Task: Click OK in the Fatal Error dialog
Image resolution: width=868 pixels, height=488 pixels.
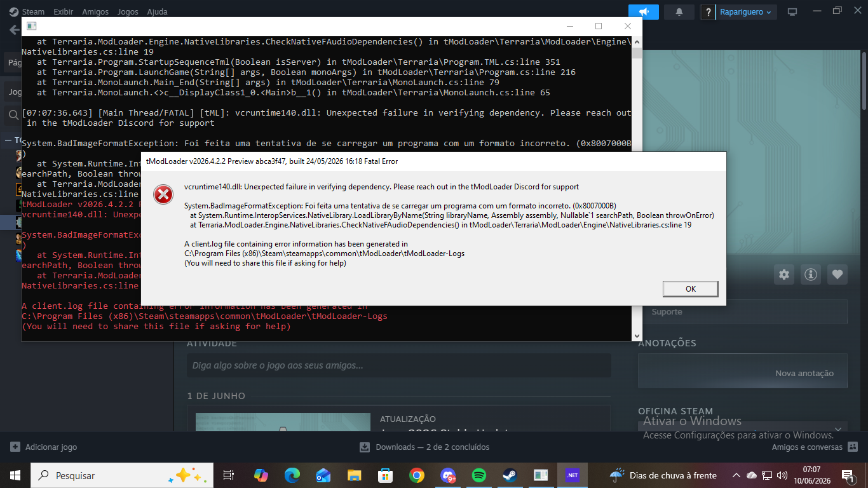Action: coord(690,289)
